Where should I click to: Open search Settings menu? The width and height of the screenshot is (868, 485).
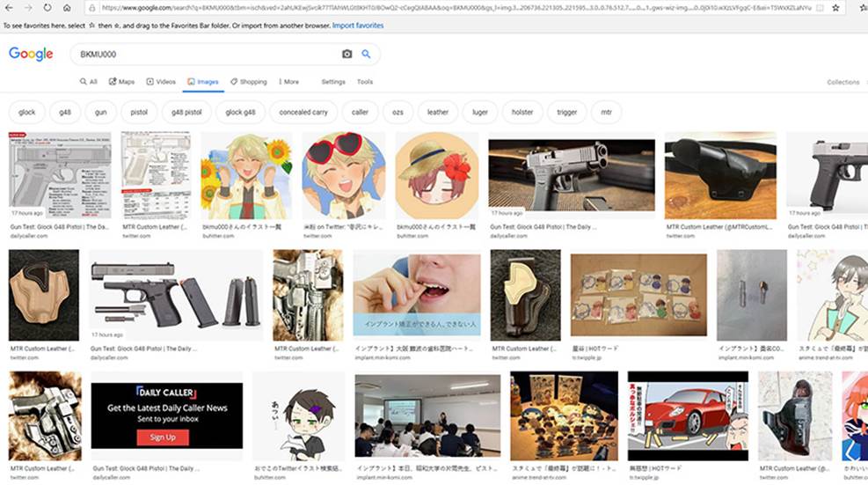(333, 82)
